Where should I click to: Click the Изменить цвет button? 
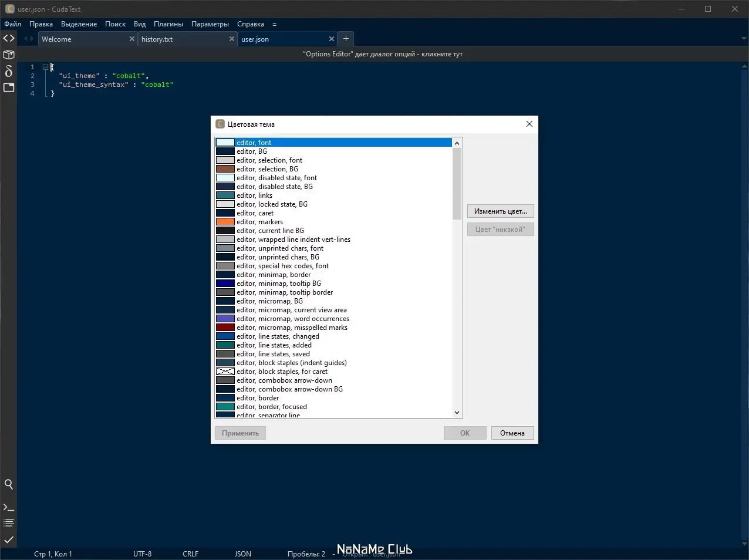(x=500, y=211)
